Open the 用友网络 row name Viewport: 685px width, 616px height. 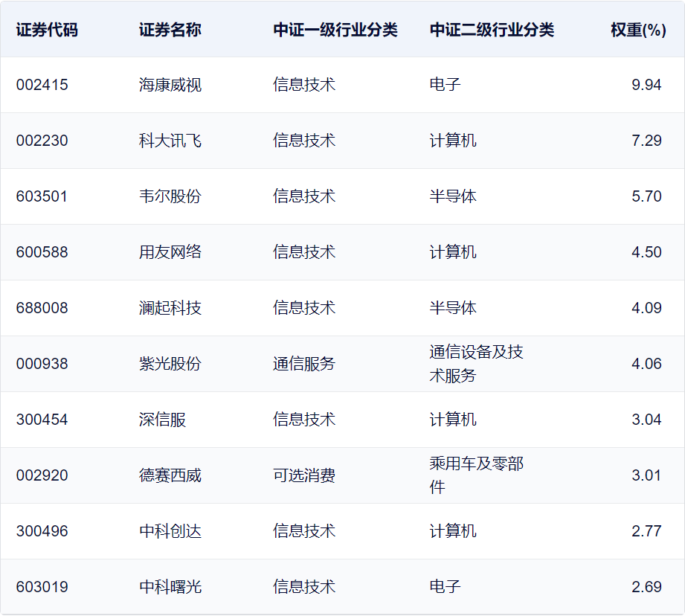coord(170,252)
